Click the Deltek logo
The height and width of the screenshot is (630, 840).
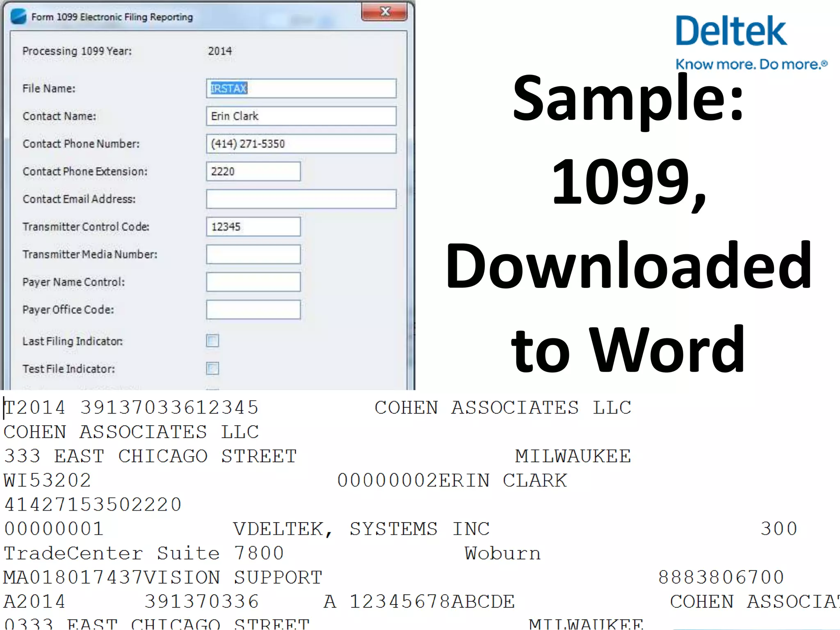(731, 31)
